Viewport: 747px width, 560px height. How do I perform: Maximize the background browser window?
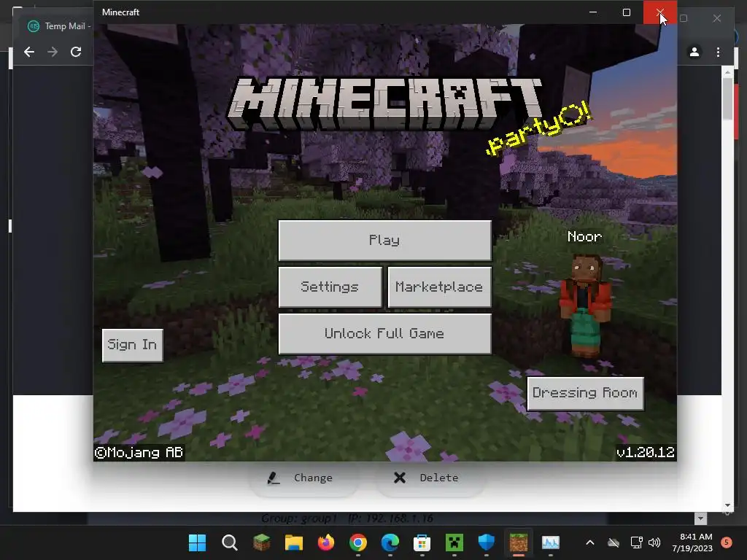(x=684, y=18)
